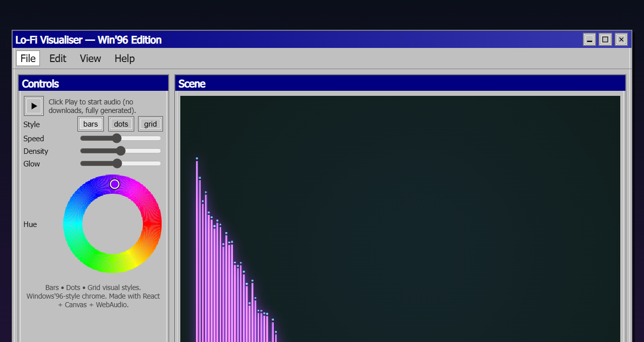
Task: Select the dots visual style
Action: click(121, 124)
